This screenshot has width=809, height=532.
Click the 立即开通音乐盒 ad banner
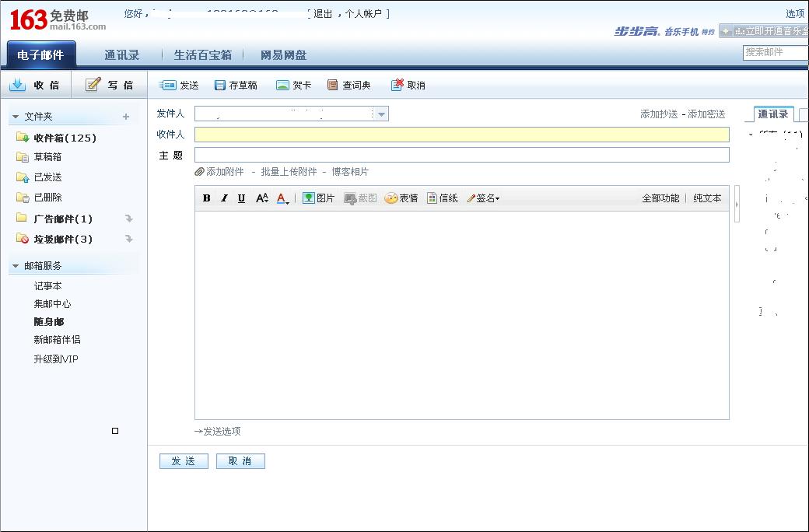coord(764,31)
